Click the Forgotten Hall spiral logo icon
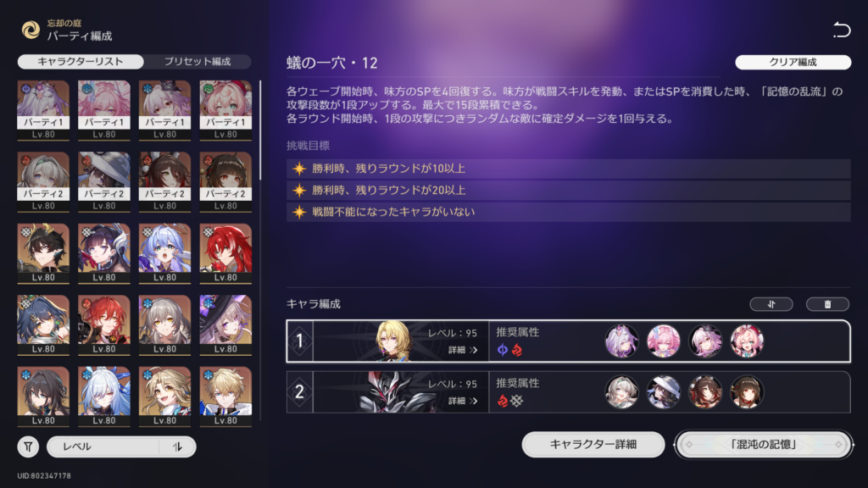This screenshot has height=488, width=868. pos(31,30)
